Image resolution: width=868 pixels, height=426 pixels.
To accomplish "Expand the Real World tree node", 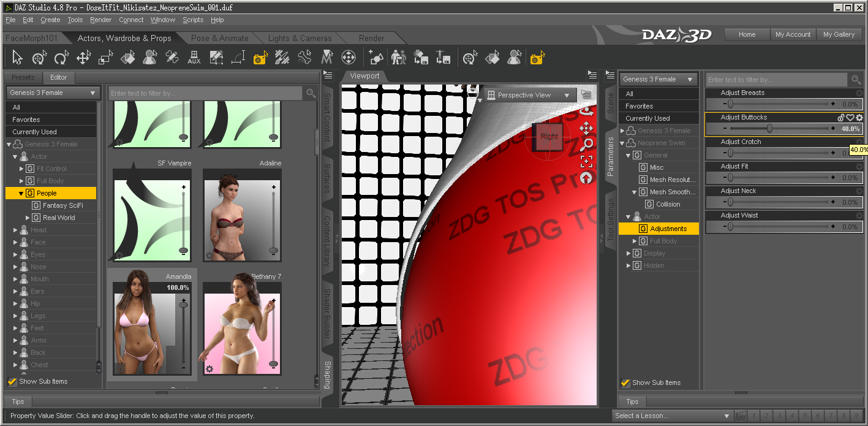I will [x=28, y=218].
